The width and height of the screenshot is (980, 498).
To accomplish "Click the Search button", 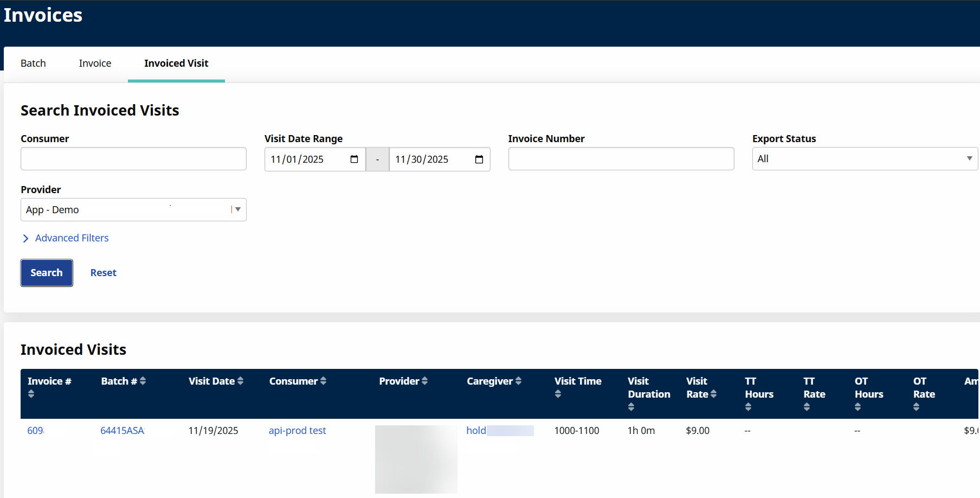I will click(x=46, y=272).
